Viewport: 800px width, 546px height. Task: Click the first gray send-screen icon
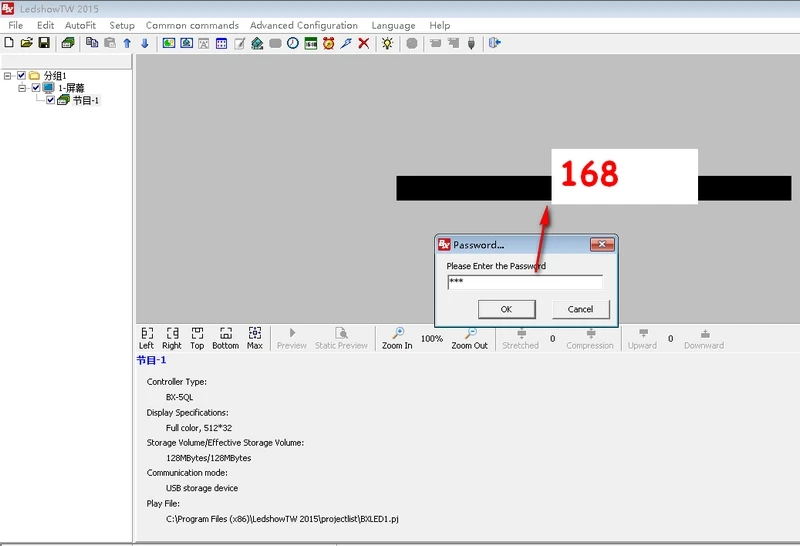coord(436,43)
